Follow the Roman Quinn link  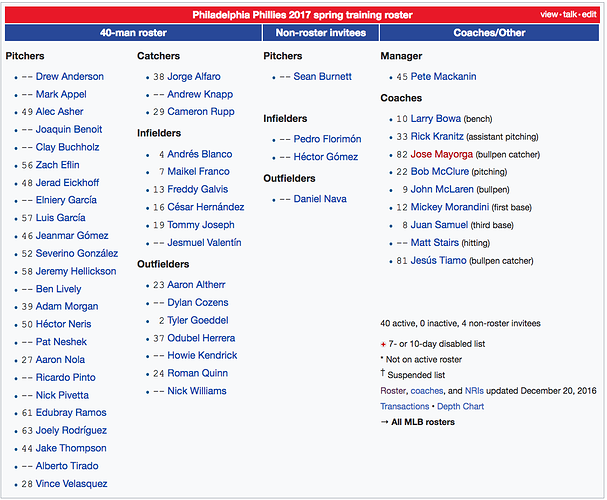click(198, 373)
